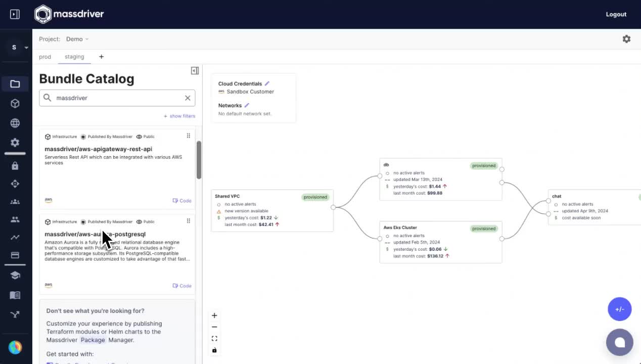Click the Logout link
This screenshot has height=364, width=641.
point(616,14)
